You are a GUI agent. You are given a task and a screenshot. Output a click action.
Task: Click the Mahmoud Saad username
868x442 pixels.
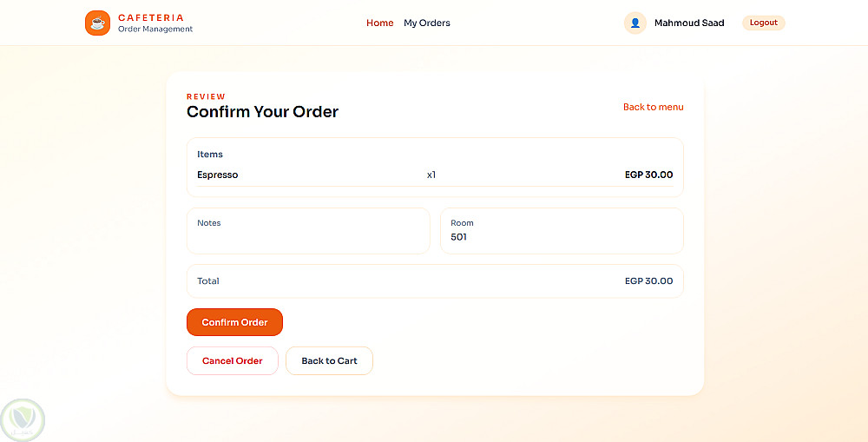coord(689,23)
